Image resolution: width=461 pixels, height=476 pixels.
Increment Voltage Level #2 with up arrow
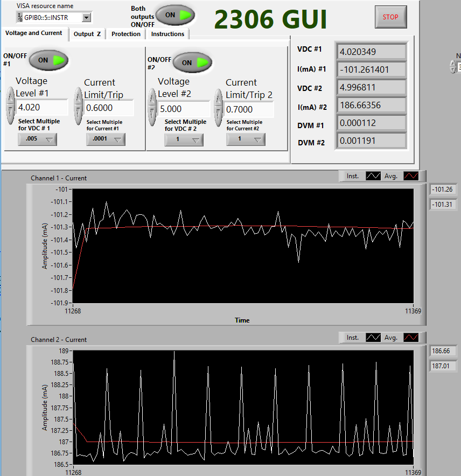(152, 98)
